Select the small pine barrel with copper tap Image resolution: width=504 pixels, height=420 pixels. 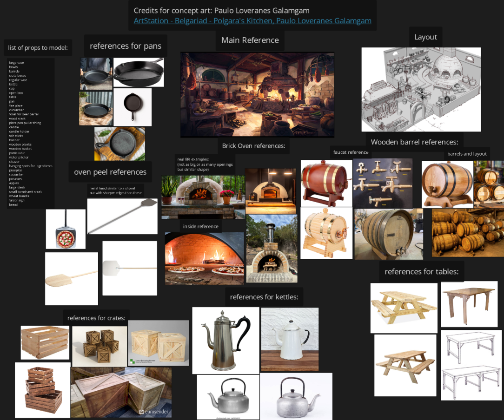coord(326,233)
